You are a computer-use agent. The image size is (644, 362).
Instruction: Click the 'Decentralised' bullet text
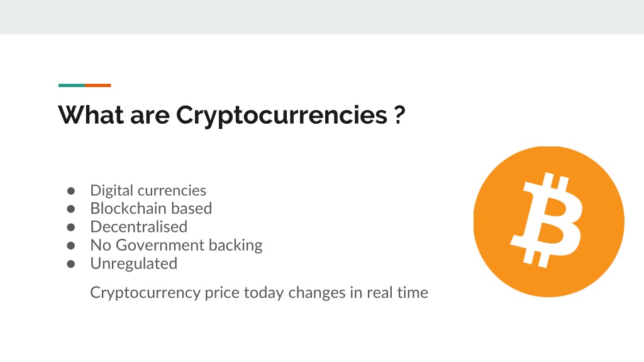pyautogui.click(x=139, y=227)
